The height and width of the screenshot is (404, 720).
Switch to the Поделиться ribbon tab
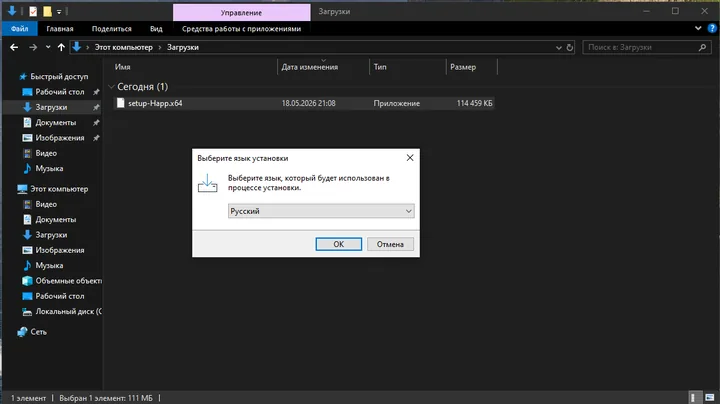coord(112,28)
